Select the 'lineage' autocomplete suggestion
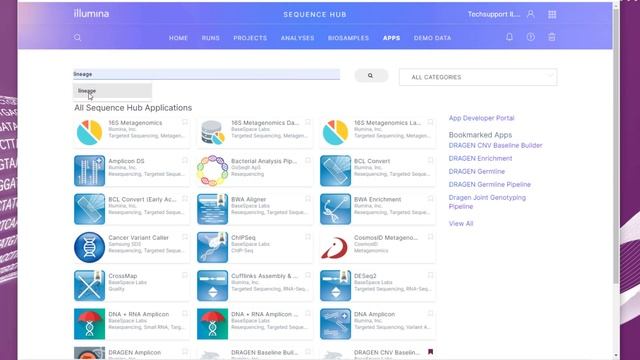Viewport: 640px width, 360px height. (113, 91)
